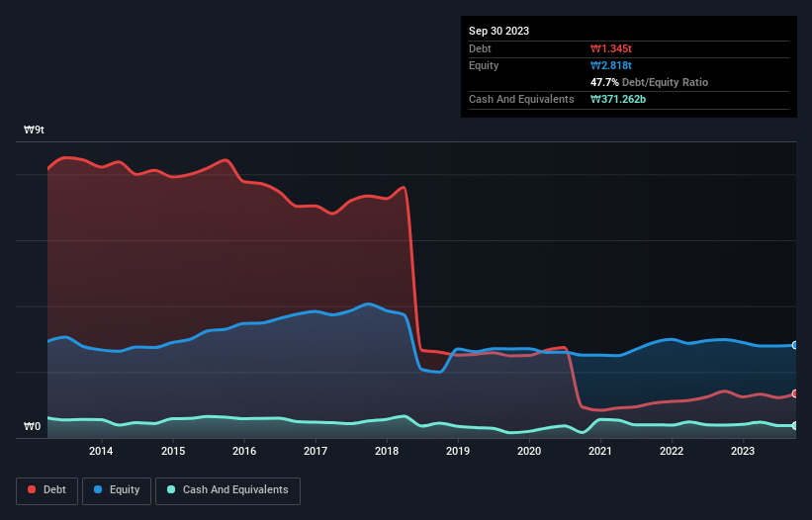Toggle the Equity series legend button
The height and width of the screenshot is (520, 812).
tap(117, 490)
